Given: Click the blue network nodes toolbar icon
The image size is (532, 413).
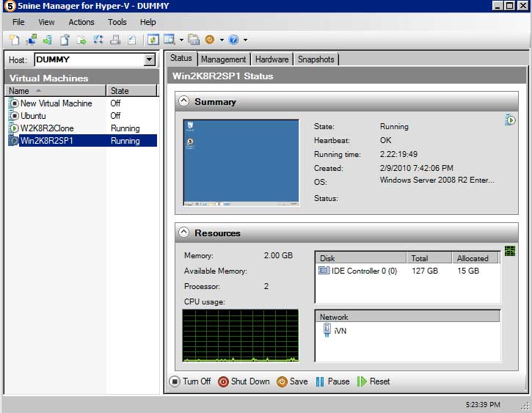Looking at the screenshot, I should click(x=98, y=40).
